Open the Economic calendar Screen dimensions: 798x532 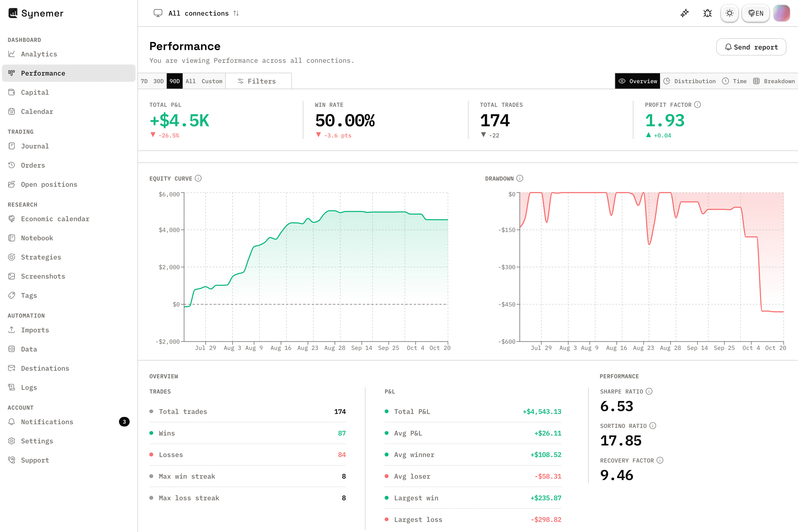pos(69,219)
